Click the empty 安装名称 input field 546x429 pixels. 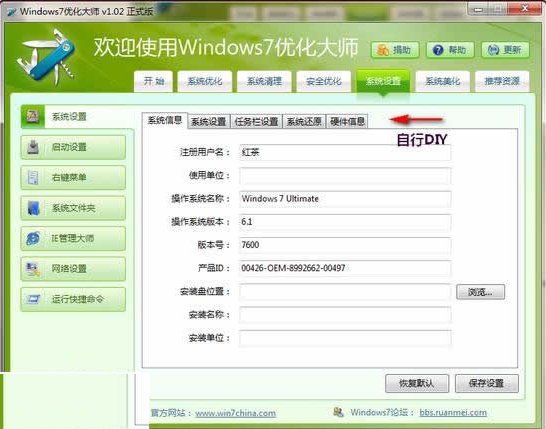coord(345,315)
